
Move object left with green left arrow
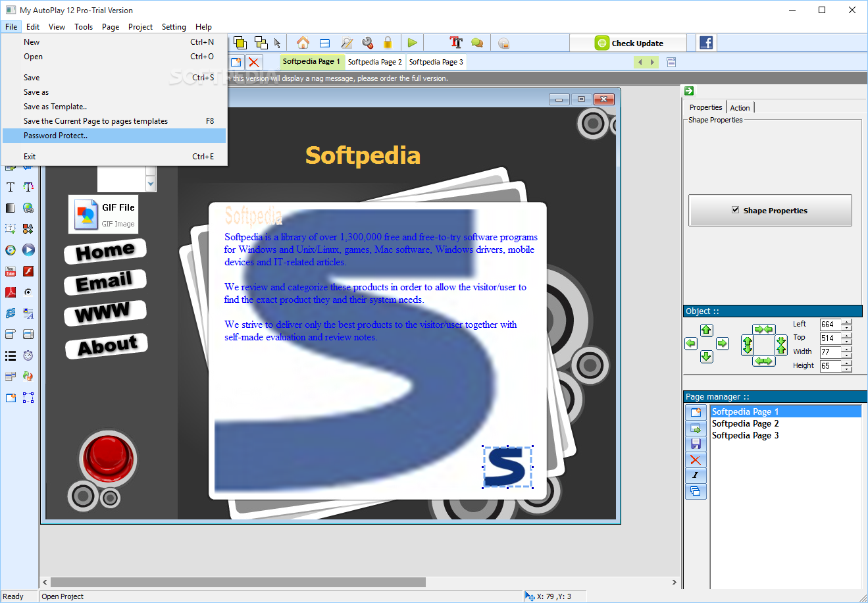(691, 344)
